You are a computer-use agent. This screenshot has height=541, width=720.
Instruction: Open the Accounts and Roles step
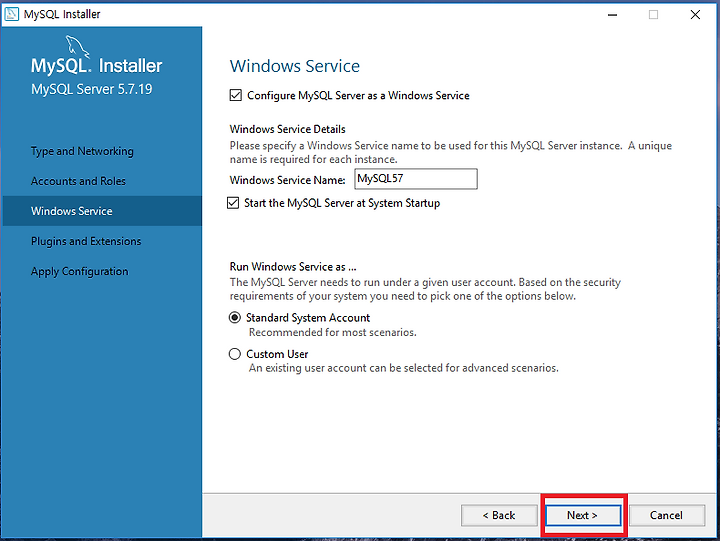pos(78,181)
